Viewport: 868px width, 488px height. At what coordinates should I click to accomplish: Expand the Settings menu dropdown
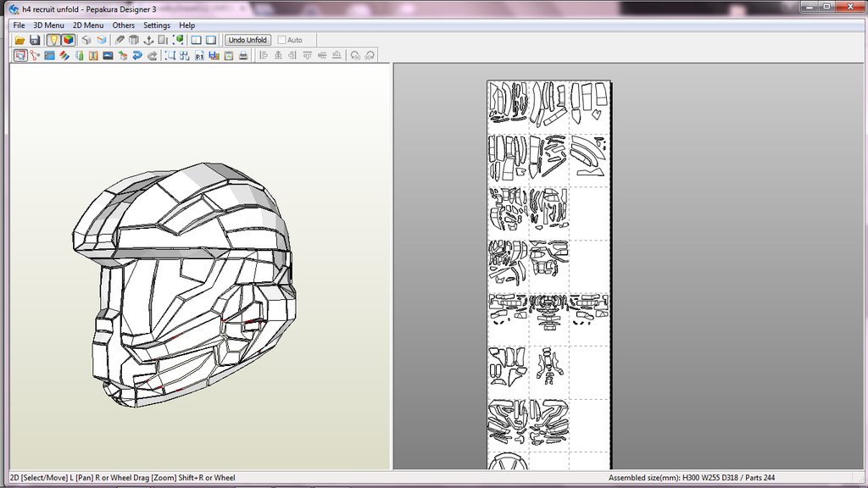[x=157, y=25]
